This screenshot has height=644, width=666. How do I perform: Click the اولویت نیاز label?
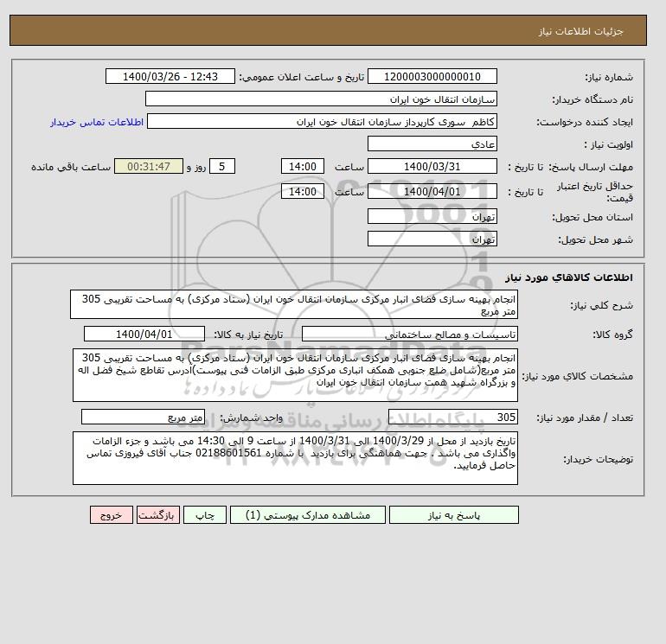[x=609, y=144]
